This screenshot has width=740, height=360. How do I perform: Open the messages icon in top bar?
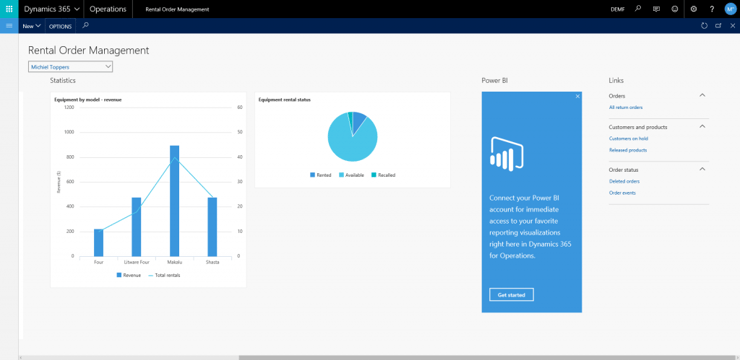[x=656, y=9]
